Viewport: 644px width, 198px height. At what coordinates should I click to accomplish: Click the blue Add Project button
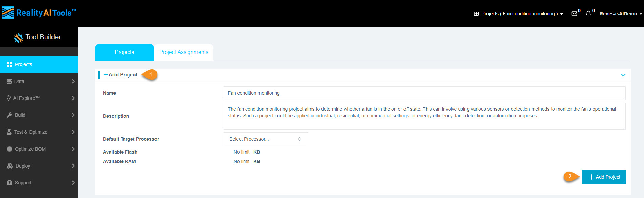point(604,177)
